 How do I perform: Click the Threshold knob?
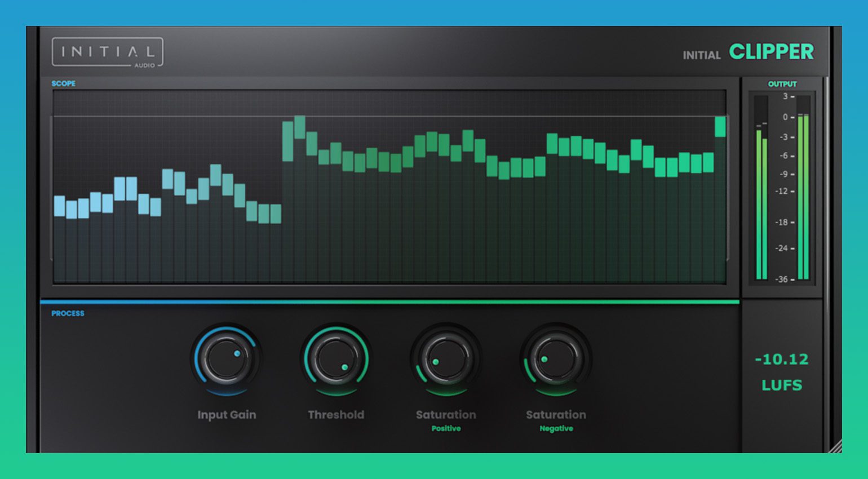336,360
